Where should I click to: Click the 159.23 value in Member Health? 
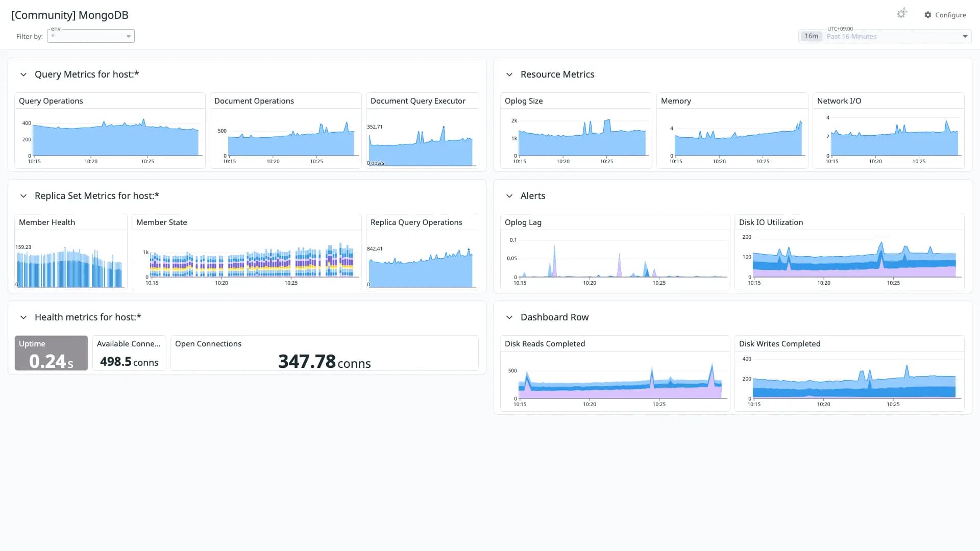pos(23,247)
